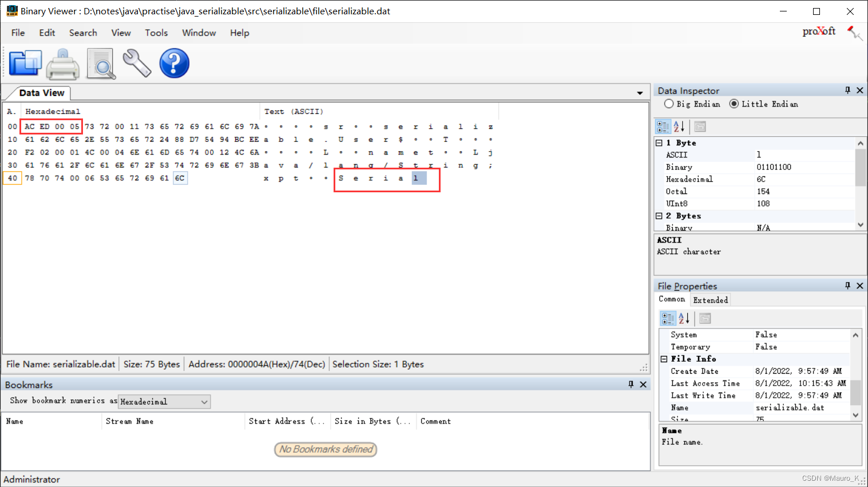Click Name column header in Bookmarks
The height and width of the screenshot is (487, 868).
pos(51,421)
